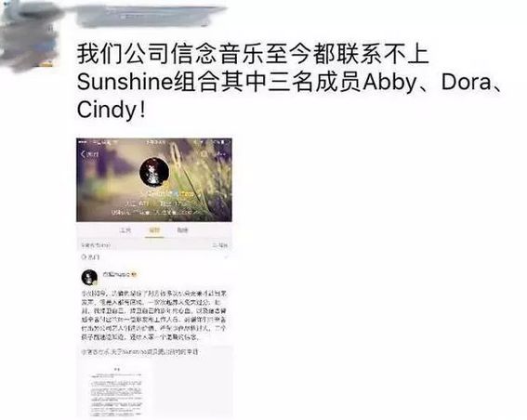Open the attached document image thumbnail

click(116, 391)
